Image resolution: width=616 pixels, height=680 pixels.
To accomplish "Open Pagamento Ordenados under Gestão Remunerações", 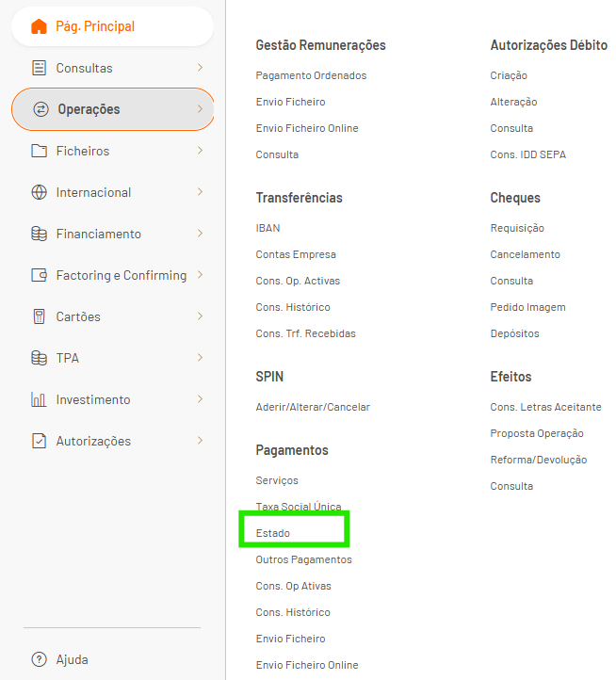I will (x=311, y=75).
